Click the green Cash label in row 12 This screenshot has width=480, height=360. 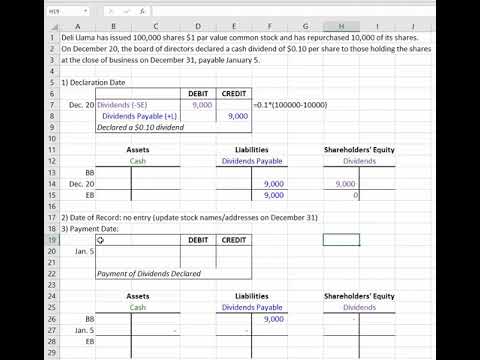[138, 161]
